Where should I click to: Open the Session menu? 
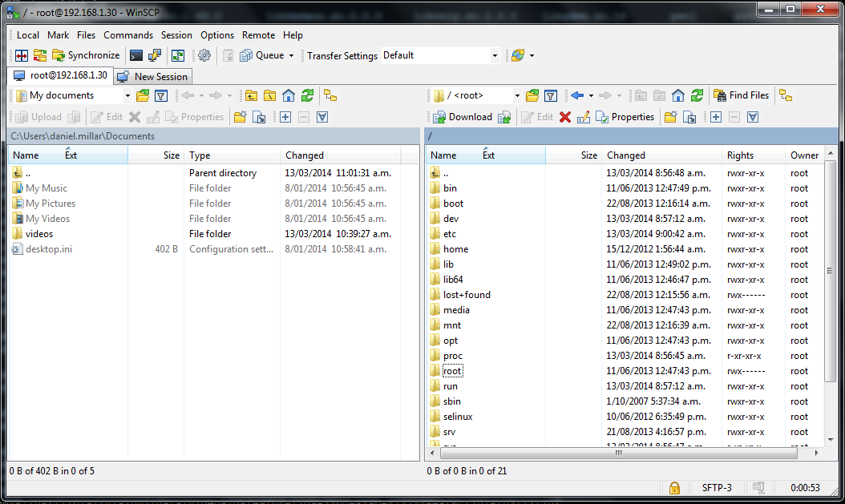176,35
